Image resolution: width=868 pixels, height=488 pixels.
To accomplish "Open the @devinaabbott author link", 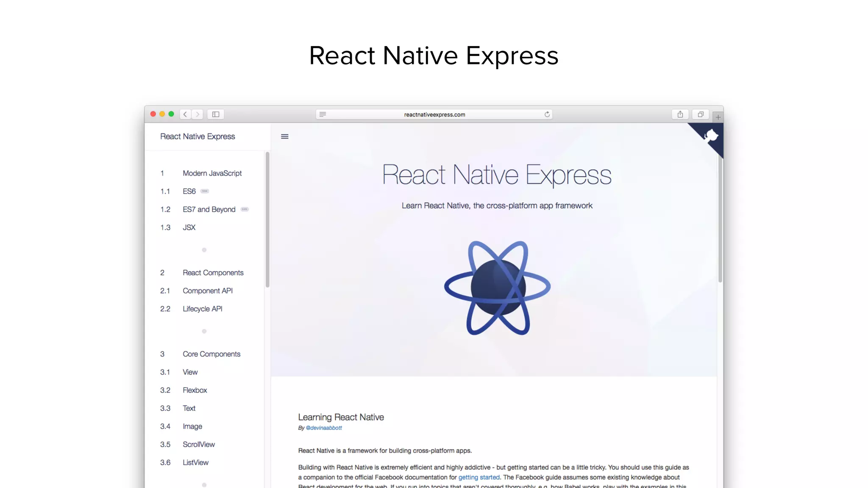I will point(324,428).
